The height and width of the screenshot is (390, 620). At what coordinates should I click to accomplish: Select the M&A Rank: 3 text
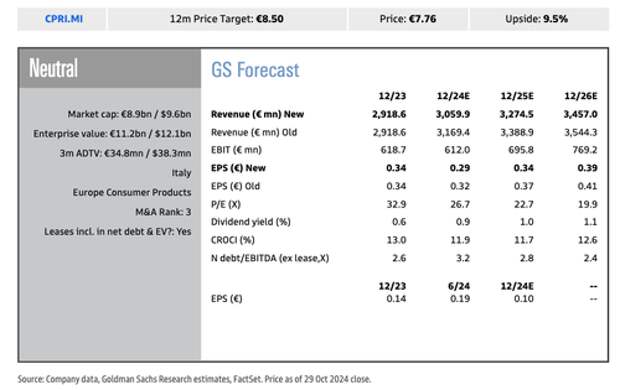[x=163, y=212]
